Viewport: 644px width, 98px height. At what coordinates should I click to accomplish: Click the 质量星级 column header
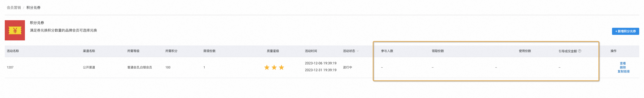tap(273, 51)
